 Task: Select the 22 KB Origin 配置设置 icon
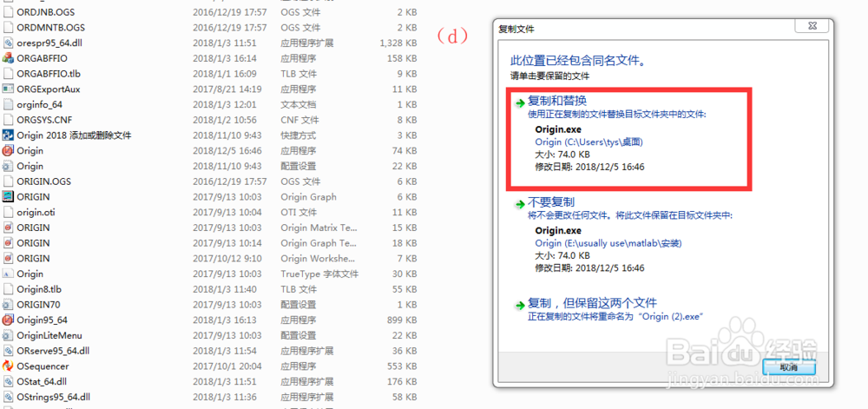(8, 166)
